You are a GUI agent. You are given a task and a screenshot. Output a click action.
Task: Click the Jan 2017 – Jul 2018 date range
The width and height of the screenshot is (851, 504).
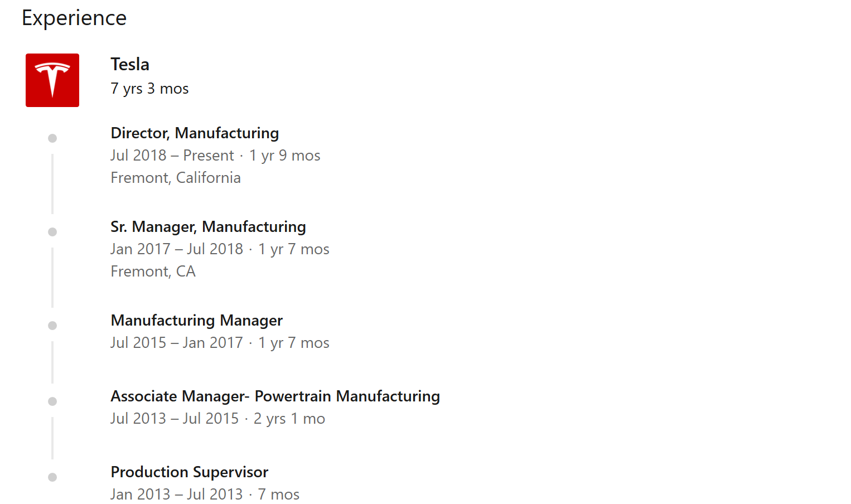176,249
